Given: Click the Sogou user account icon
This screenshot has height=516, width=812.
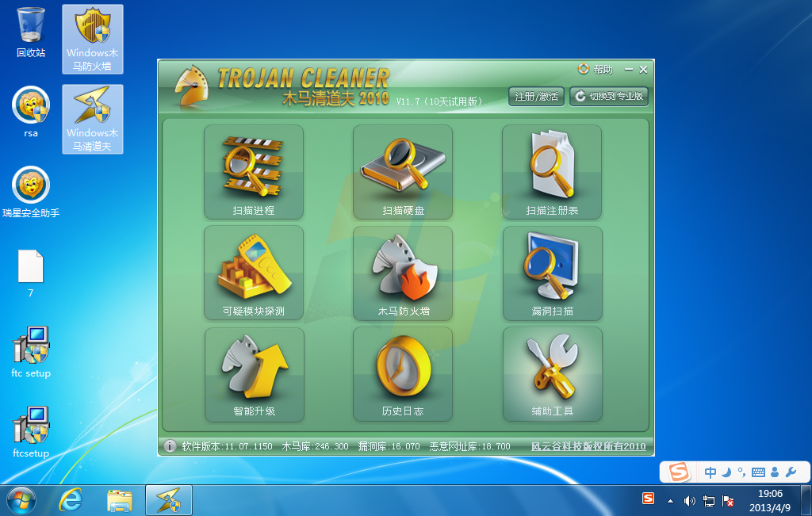Looking at the screenshot, I should [x=775, y=472].
